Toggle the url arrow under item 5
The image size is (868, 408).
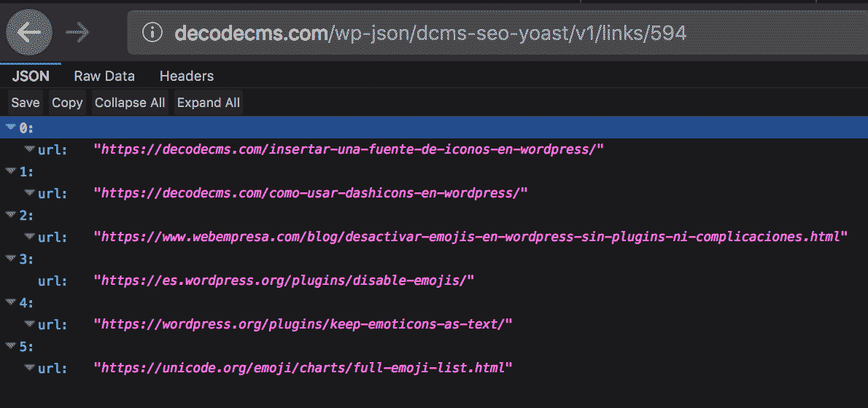click(29, 368)
